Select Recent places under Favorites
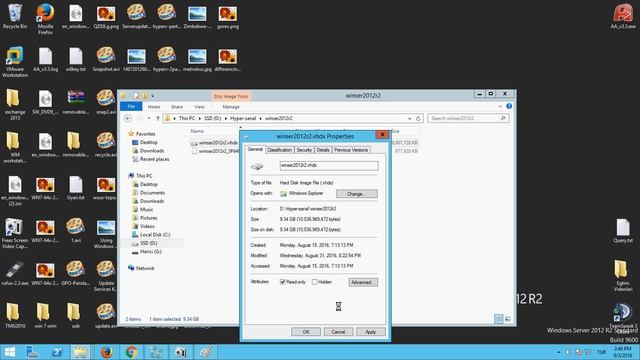640x360 pixels. [154, 159]
